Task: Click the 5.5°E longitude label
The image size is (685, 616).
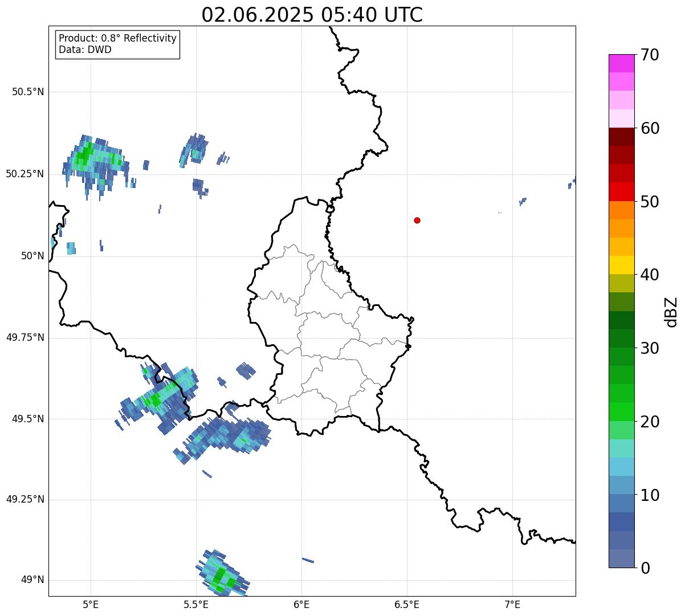Action: 196,604
